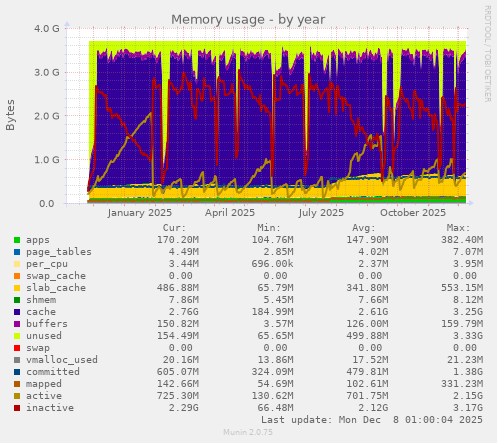497x443 pixels.
Task: Click the unused max value 3.33G
Action: coord(468,336)
